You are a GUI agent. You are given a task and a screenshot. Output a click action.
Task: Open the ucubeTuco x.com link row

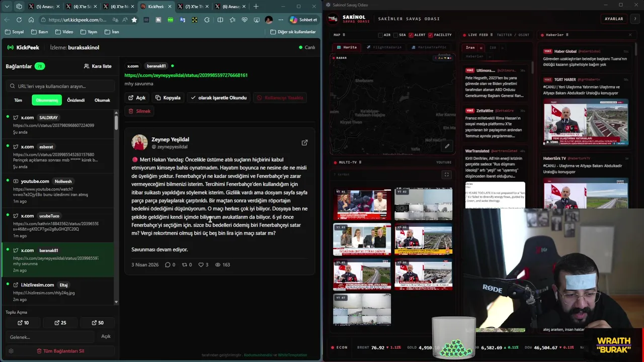58,226
